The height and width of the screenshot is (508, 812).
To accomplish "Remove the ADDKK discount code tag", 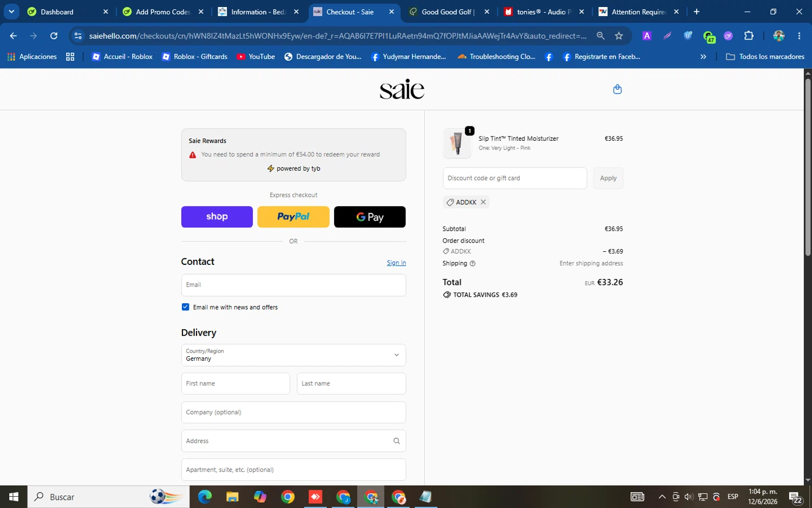I will [483, 202].
